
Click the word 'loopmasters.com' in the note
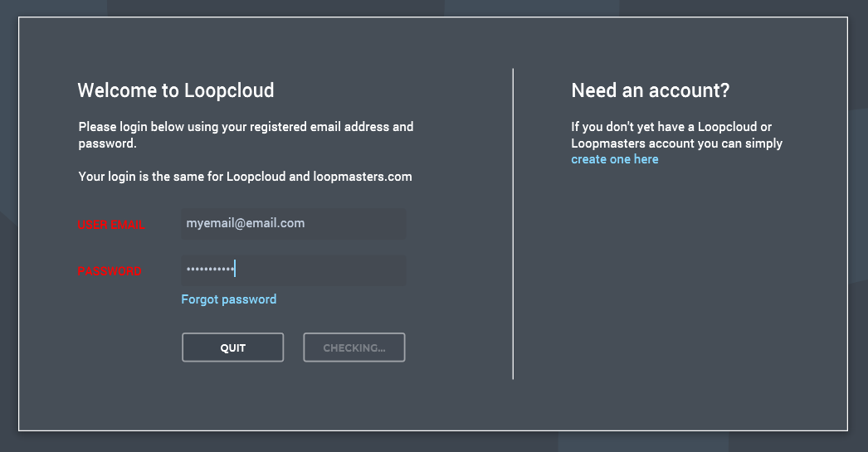pyautogui.click(x=363, y=177)
